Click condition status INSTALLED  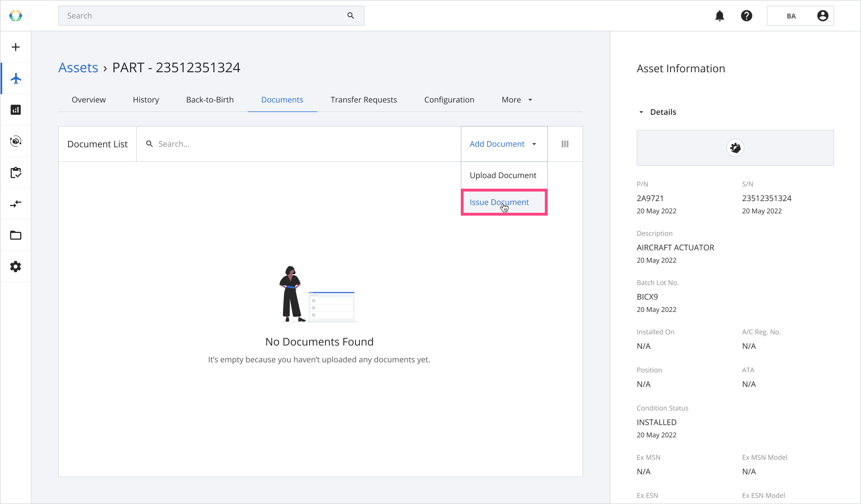tap(657, 423)
